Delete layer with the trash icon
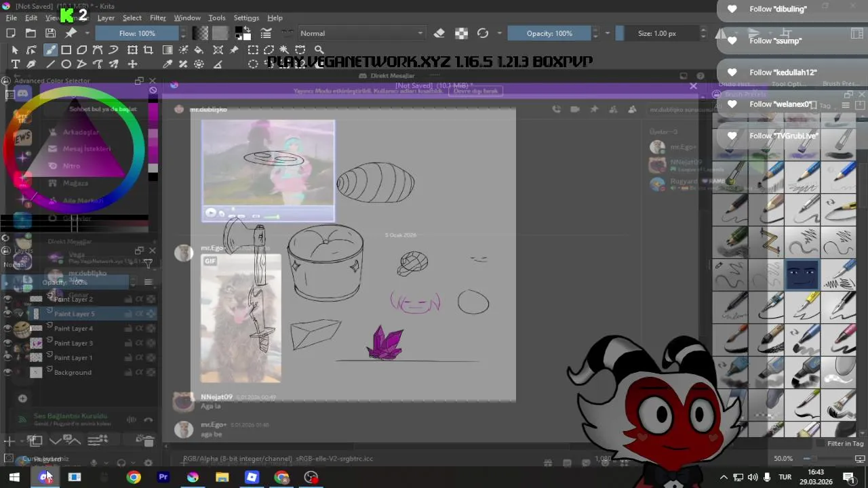 click(x=148, y=441)
